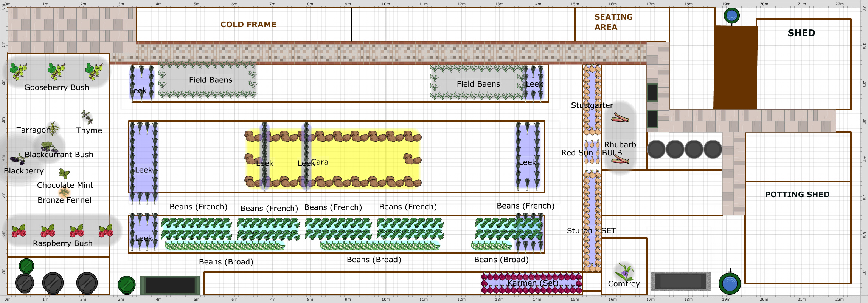868x303 pixels.
Task: Select the Tarragon herb plant icon
Action: click(x=53, y=128)
